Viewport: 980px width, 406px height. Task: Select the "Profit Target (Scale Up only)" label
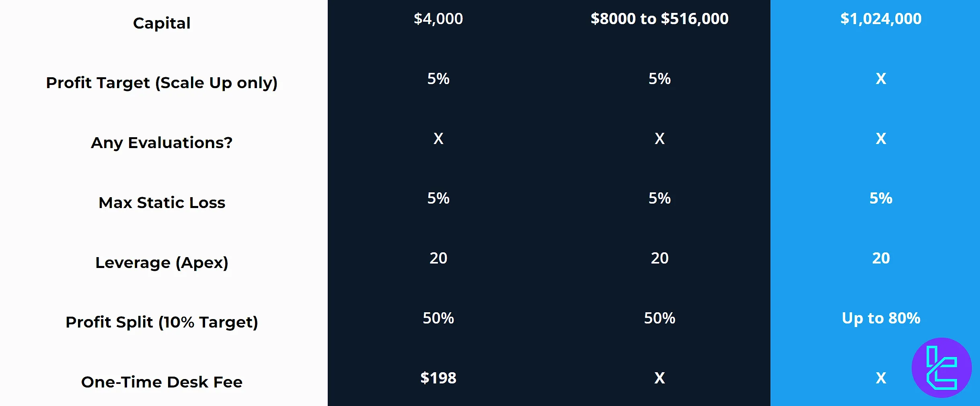pos(162,83)
